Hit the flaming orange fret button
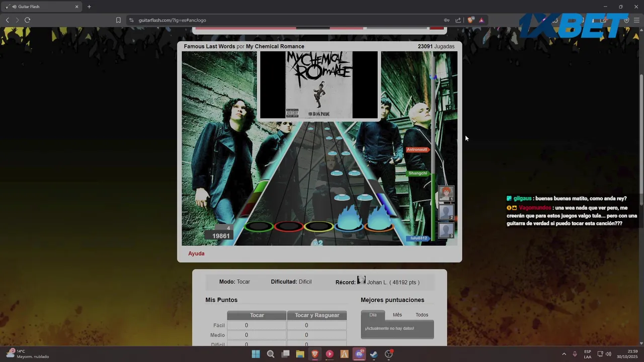Viewport: 644px width, 362px height. pyautogui.click(x=379, y=220)
